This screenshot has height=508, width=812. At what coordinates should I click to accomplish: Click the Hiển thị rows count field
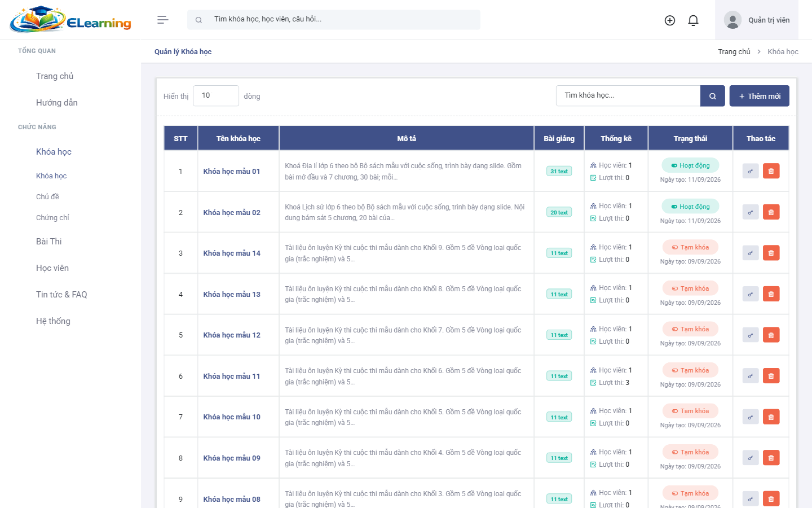(216, 96)
